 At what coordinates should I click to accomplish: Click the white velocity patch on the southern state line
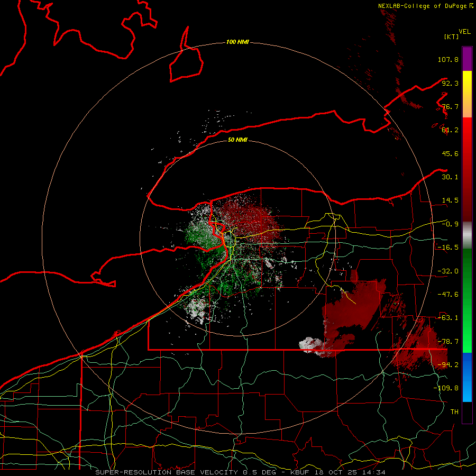tap(310, 346)
